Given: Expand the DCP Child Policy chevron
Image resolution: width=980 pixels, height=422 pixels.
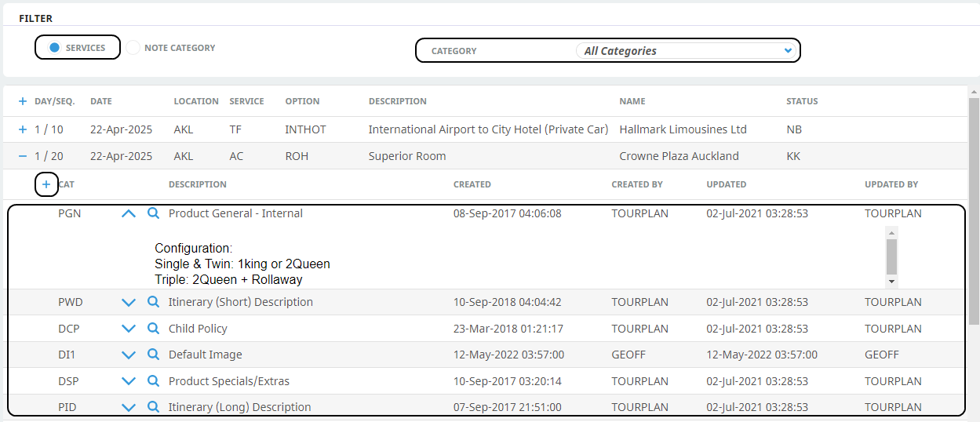Looking at the screenshot, I should tap(129, 329).
